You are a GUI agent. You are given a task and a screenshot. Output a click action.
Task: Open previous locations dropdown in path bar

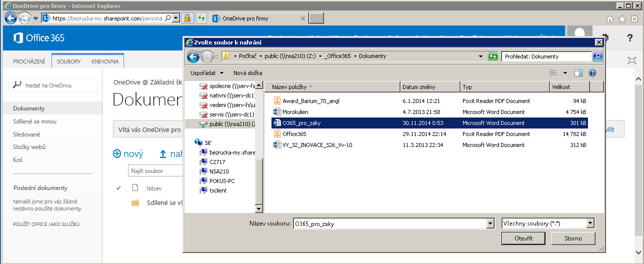pyautogui.click(x=481, y=56)
